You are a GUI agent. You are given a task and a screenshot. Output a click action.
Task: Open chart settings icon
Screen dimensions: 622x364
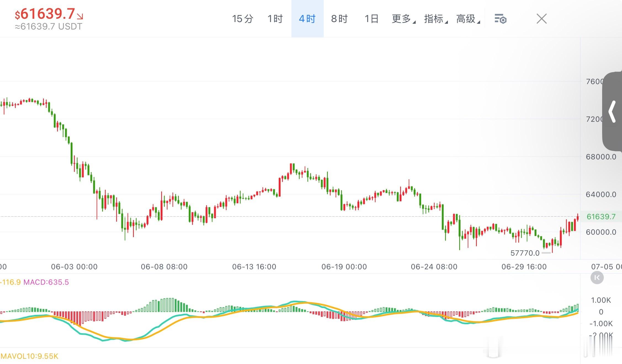[x=500, y=19]
